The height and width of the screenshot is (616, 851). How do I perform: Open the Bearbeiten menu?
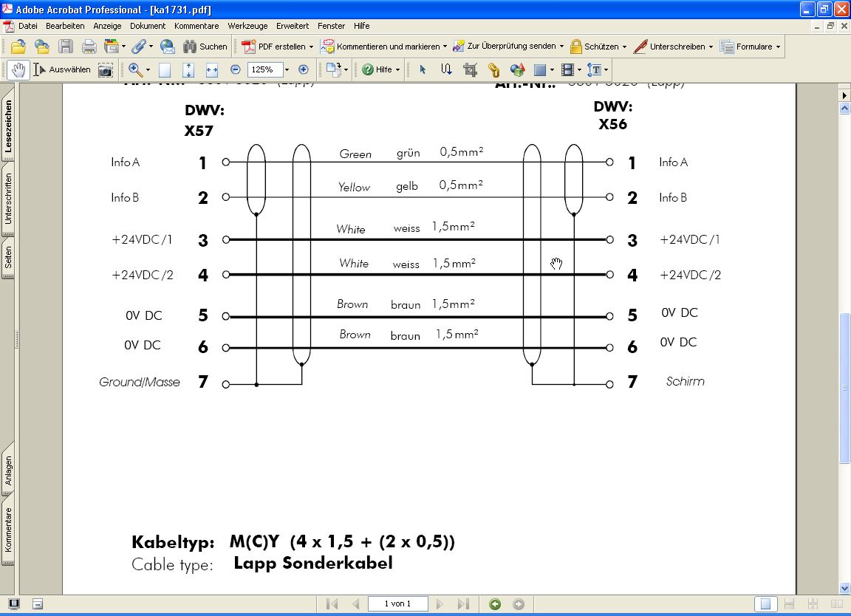point(65,26)
